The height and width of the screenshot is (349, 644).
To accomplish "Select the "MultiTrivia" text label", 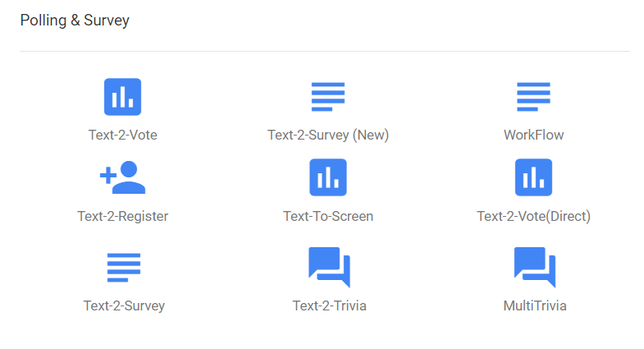I will click(534, 305).
